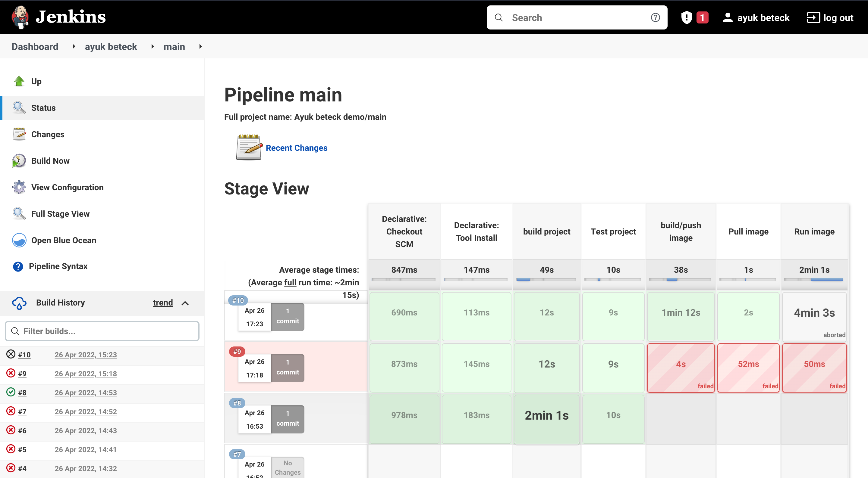
Task: Click the Recent Changes notepad icon
Action: (x=249, y=147)
